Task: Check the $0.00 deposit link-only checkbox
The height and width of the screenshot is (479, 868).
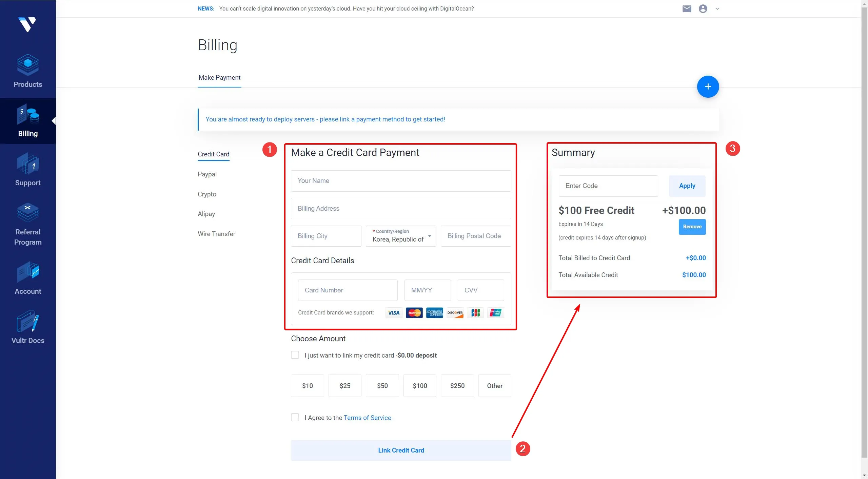Action: [295, 355]
